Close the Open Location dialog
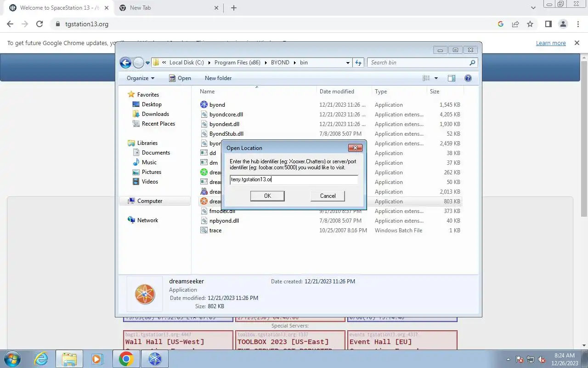 pyautogui.click(x=355, y=148)
